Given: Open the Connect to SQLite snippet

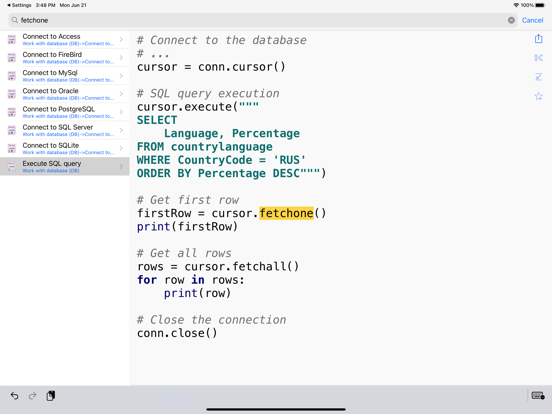Looking at the screenshot, I should [x=65, y=148].
